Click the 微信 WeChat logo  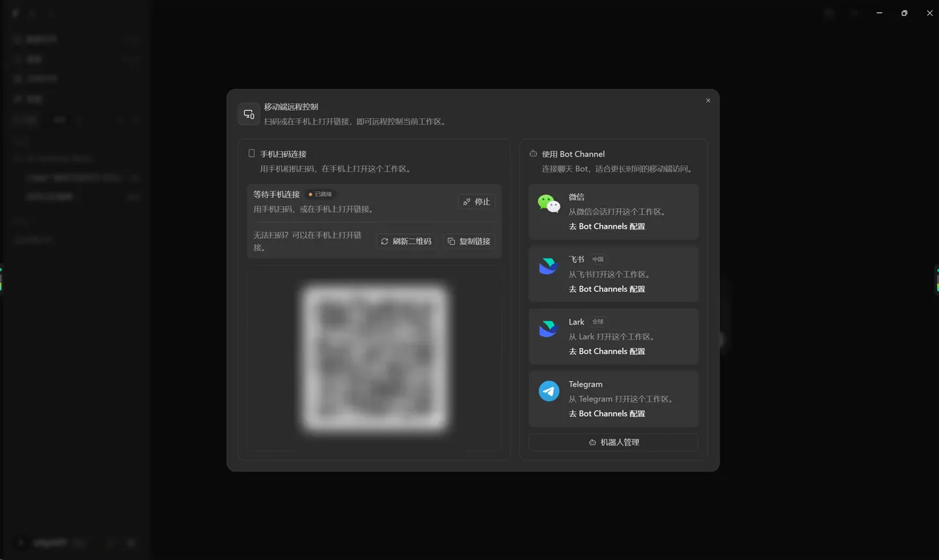pyautogui.click(x=549, y=204)
